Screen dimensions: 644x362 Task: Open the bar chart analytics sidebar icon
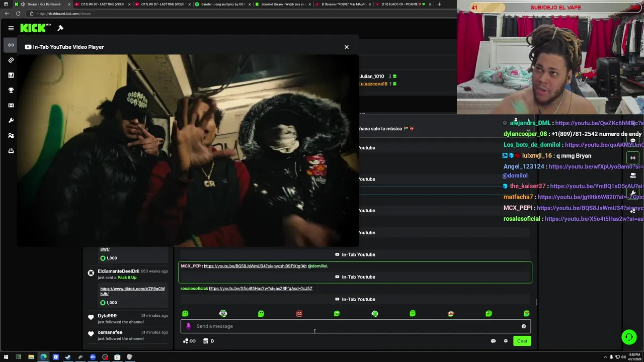[11, 75]
